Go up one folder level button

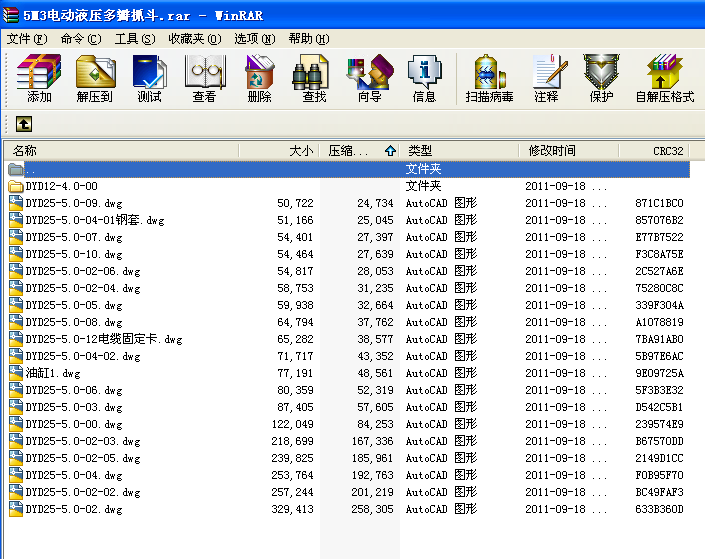[x=24, y=124]
